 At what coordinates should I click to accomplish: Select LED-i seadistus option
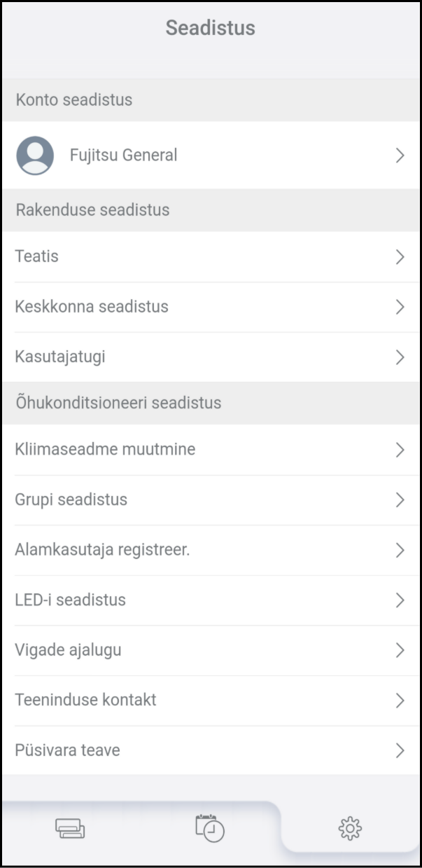pyautogui.click(x=70, y=600)
